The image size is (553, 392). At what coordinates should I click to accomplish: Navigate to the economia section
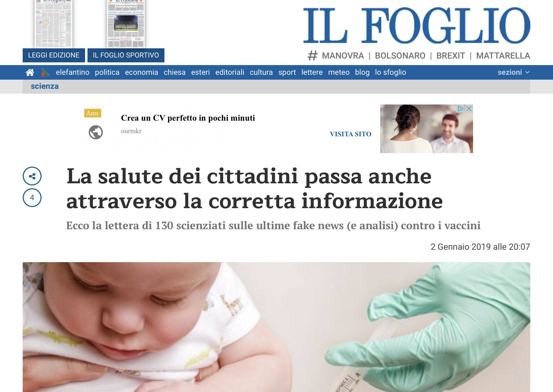click(141, 72)
